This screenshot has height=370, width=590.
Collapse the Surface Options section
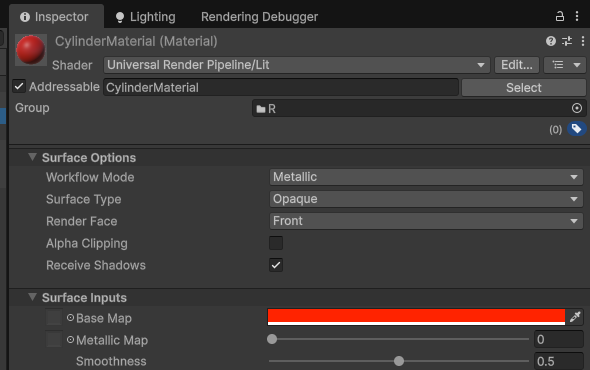click(x=32, y=157)
